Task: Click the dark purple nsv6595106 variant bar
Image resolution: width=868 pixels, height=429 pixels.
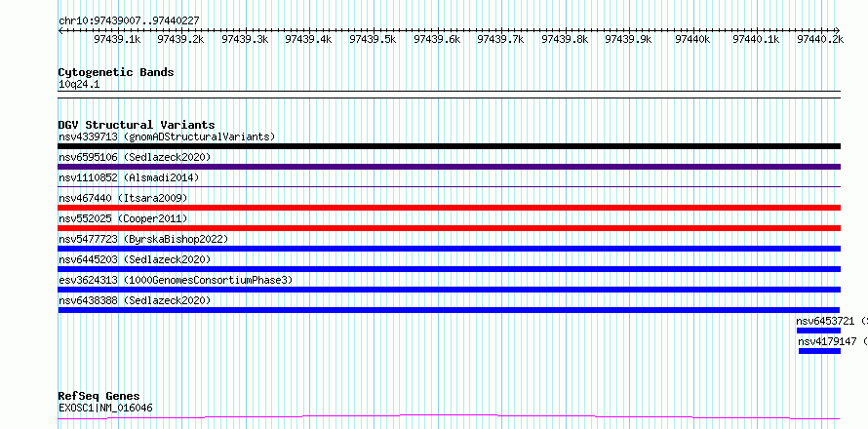Action: 450,167
